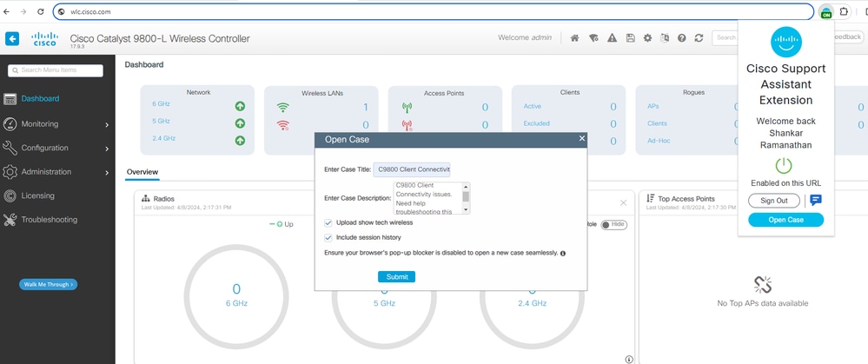Close the Open Case dialog
The image size is (868, 364).
pos(582,138)
